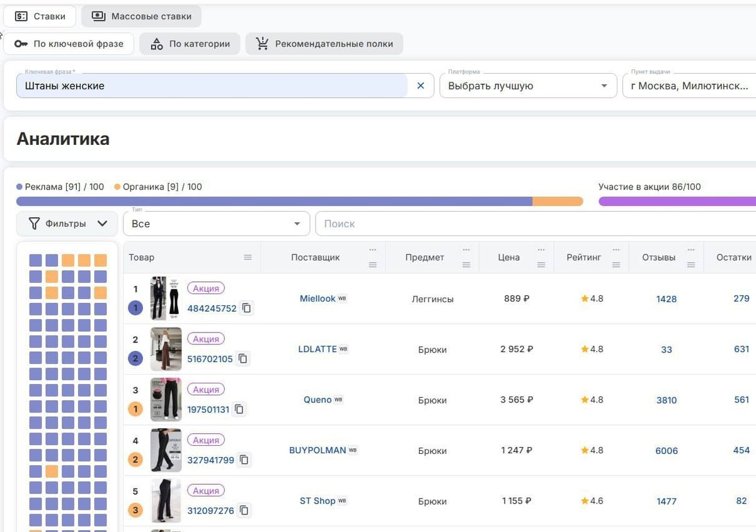
Task: Open the Товар column hamburger menu
Action: coord(248,258)
